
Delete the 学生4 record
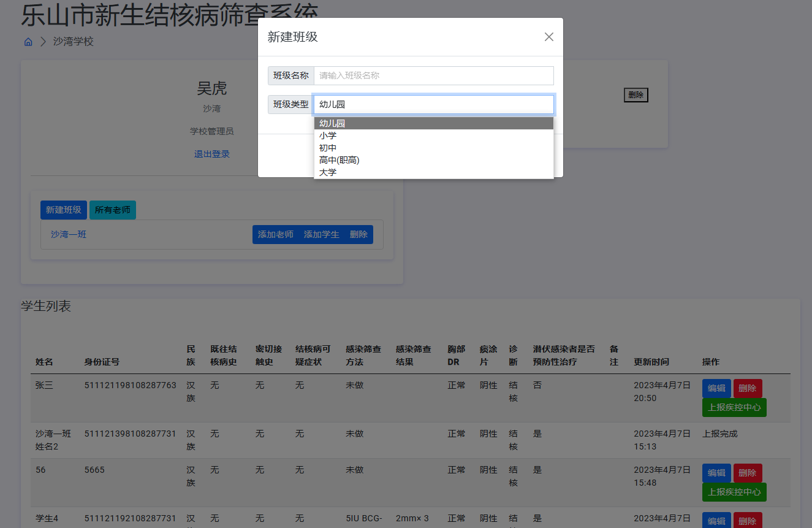(748, 521)
